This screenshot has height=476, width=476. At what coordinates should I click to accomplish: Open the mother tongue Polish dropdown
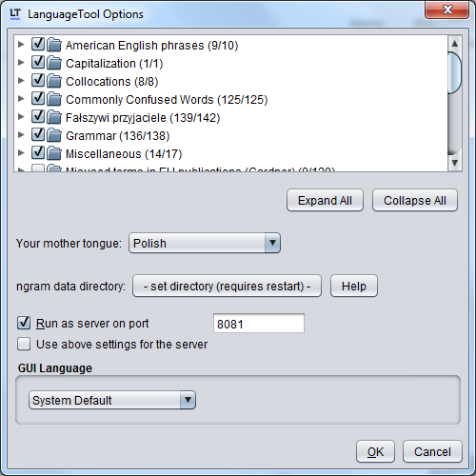(205, 243)
